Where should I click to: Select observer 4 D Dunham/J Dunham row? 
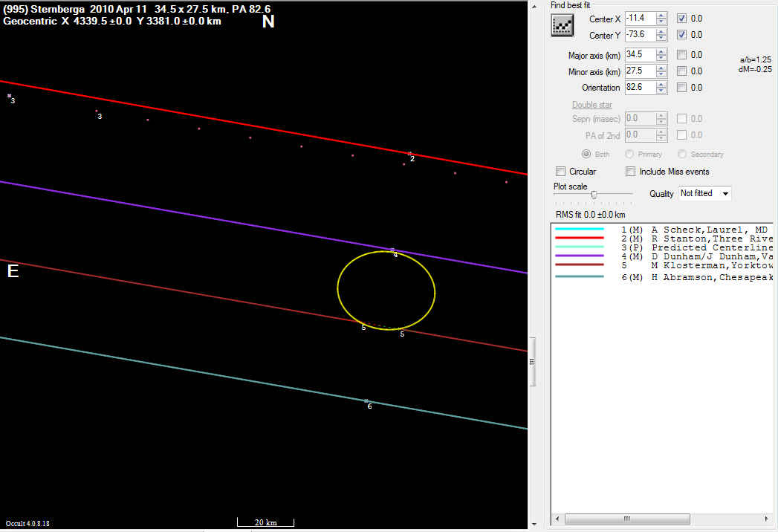coord(662,256)
